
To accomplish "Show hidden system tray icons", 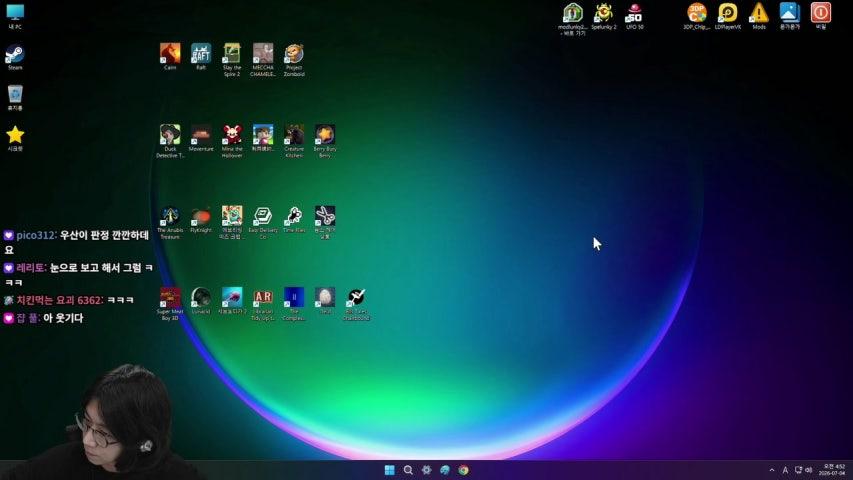I will pyautogui.click(x=771, y=470).
